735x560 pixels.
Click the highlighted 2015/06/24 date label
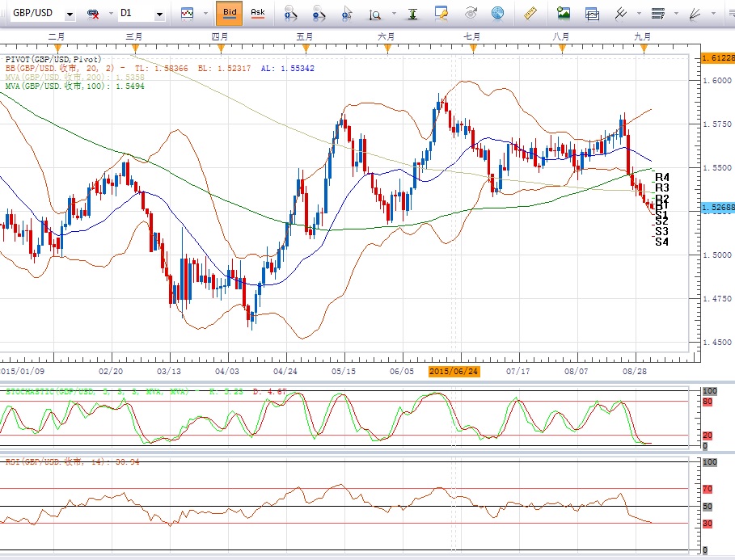[x=454, y=371]
